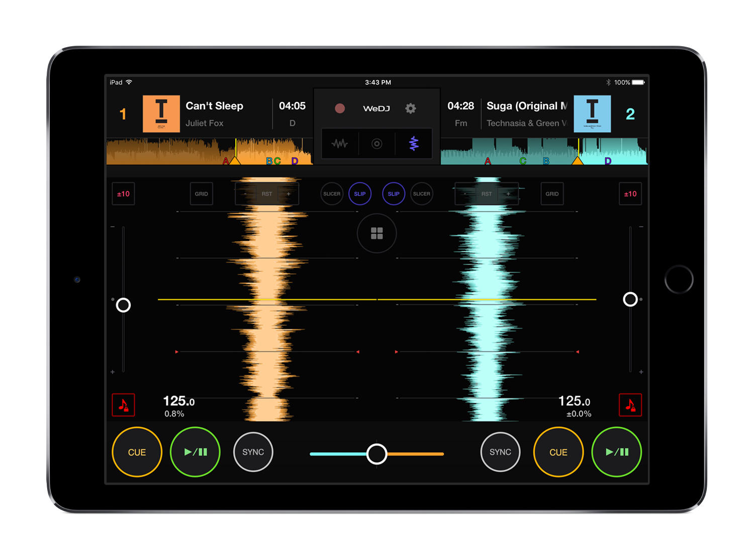Enable SLICER on deck 1
The width and height of the screenshot is (754, 560).
point(332,194)
